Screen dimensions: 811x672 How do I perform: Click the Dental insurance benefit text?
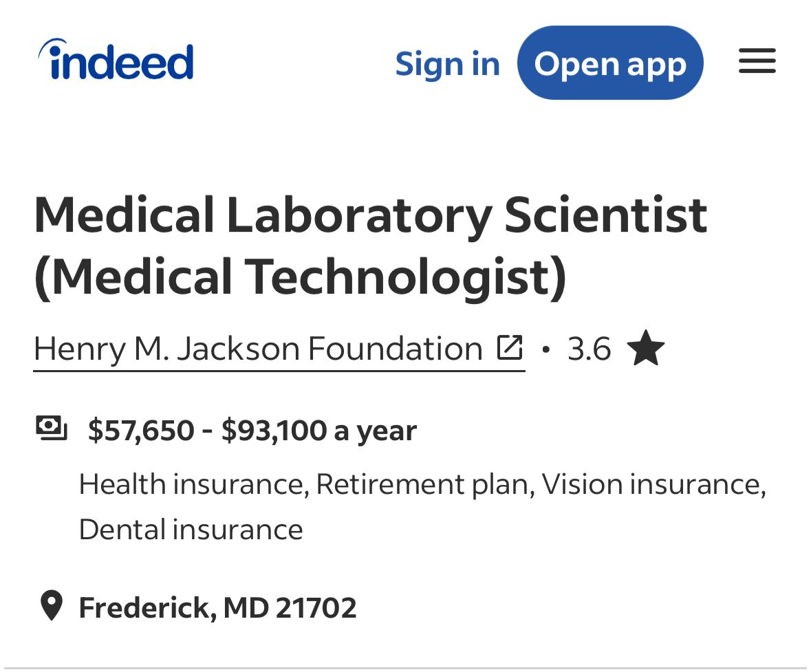[x=191, y=530]
